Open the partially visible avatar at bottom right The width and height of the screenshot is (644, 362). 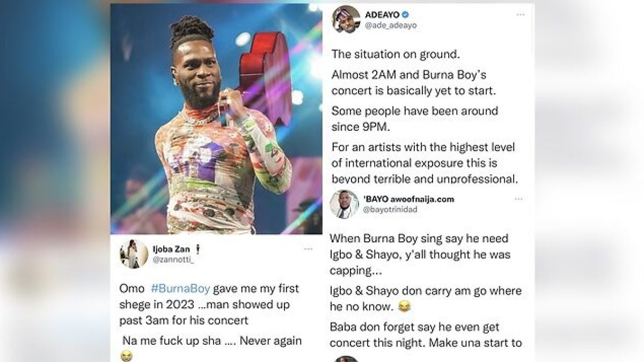click(x=346, y=358)
